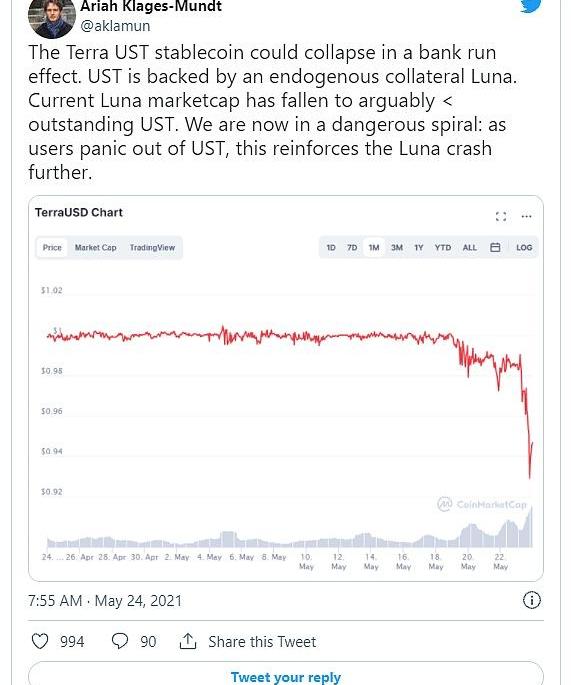Select the Price tab
Image resolution: width=571 pixels, height=685 pixels.
point(52,248)
